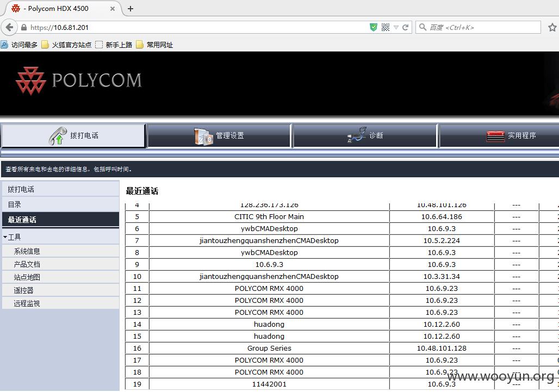Open the 新手上路 bookmark
559x392 pixels.
click(x=114, y=45)
